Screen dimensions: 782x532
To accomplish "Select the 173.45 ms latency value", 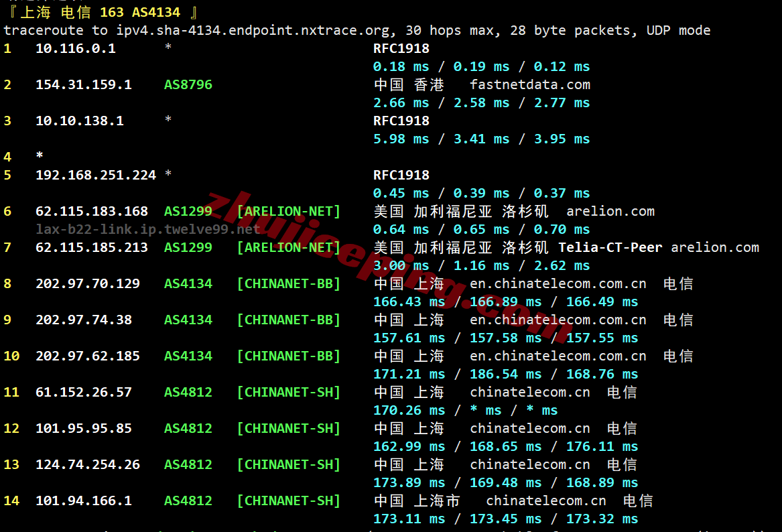I will point(506,519).
